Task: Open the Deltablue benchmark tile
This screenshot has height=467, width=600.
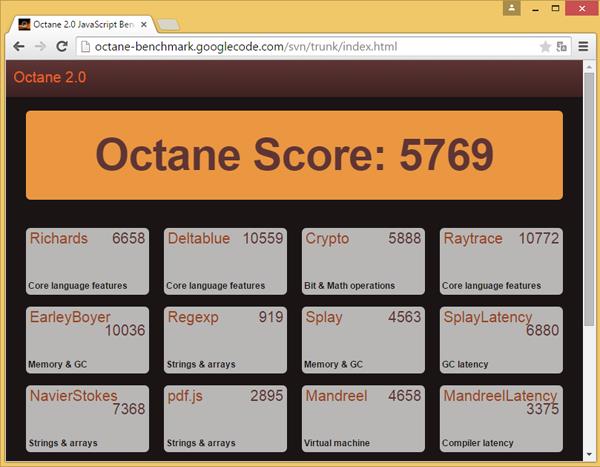Action: coord(225,261)
